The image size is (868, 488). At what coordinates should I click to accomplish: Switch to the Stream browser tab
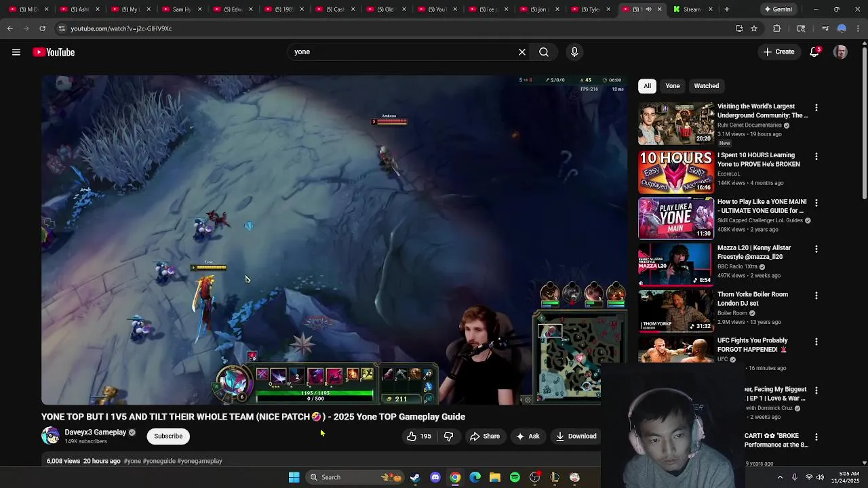point(693,9)
